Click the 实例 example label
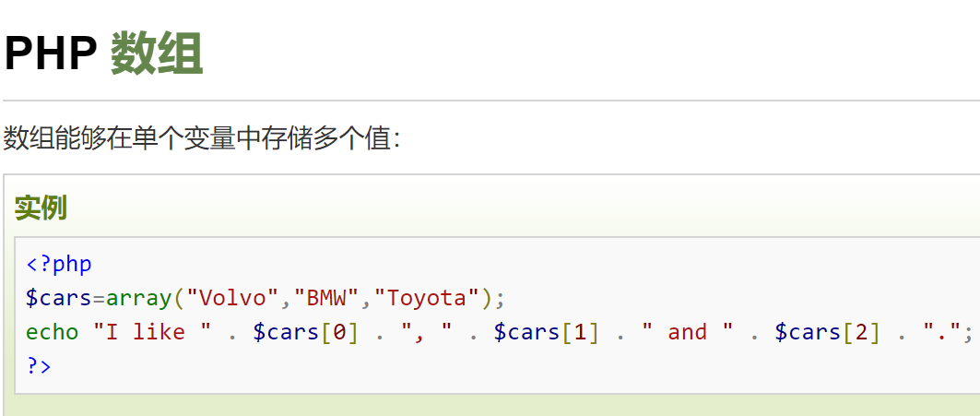This screenshot has width=980, height=416. [41, 208]
